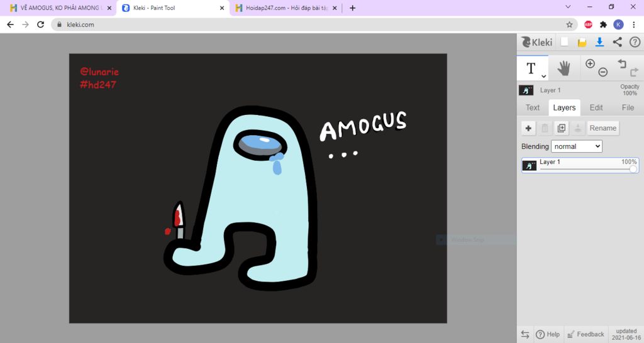Open Chrome three-dot menu
The width and height of the screenshot is (644, 343).
(634, 24)
